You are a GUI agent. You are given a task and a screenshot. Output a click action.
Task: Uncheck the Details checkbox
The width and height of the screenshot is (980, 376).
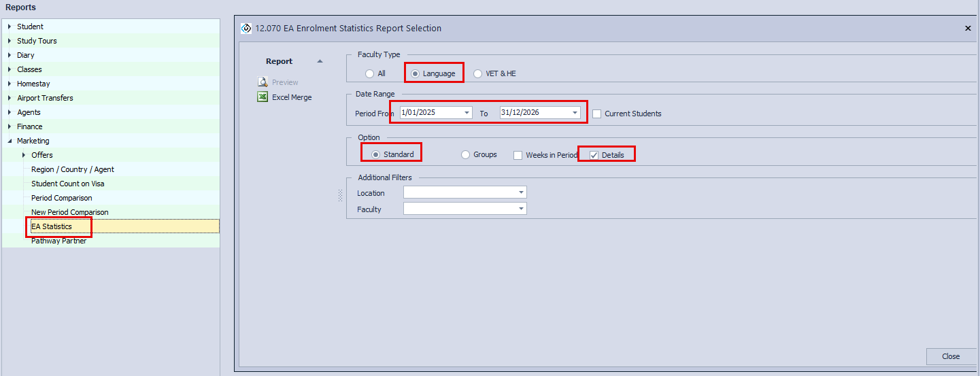tap(594, 155)
